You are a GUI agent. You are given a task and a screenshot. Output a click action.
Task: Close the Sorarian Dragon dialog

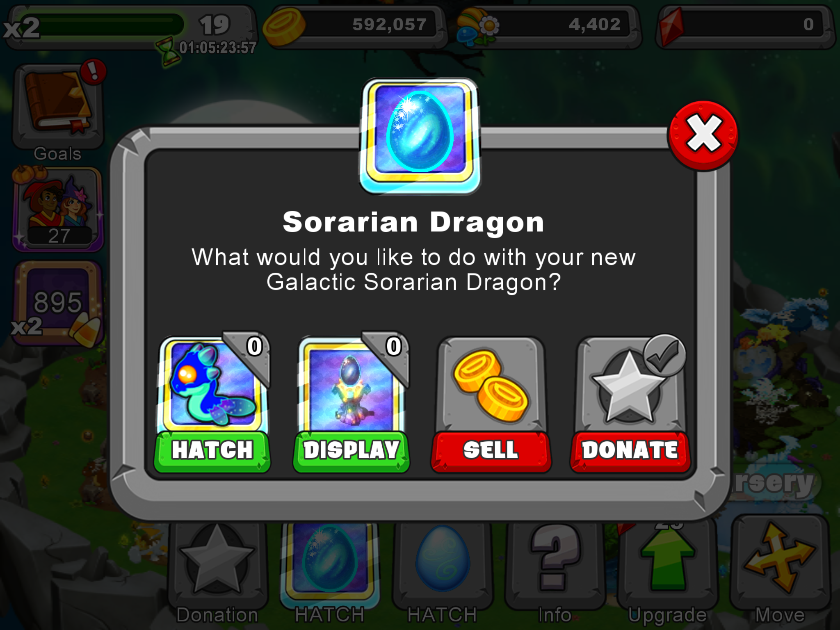(x=703, y=135)
